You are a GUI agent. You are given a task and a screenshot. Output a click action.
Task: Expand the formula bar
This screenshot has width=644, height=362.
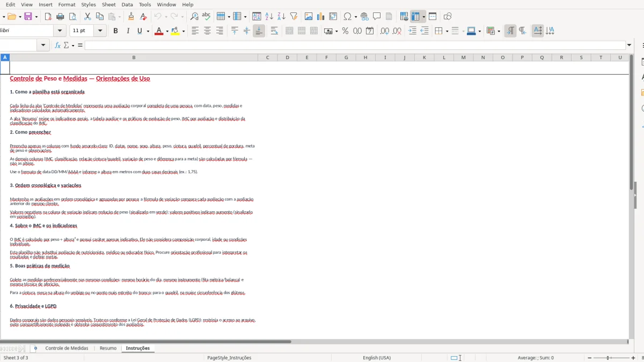click(x=630, y=45)
